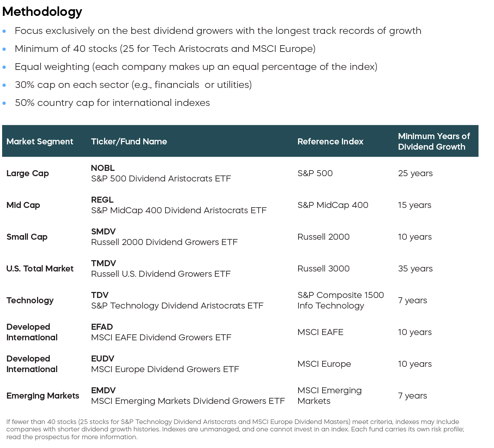Click the REGL ticker symbol
The height and width of the screenshot is (448, 494).
[102, 200]
